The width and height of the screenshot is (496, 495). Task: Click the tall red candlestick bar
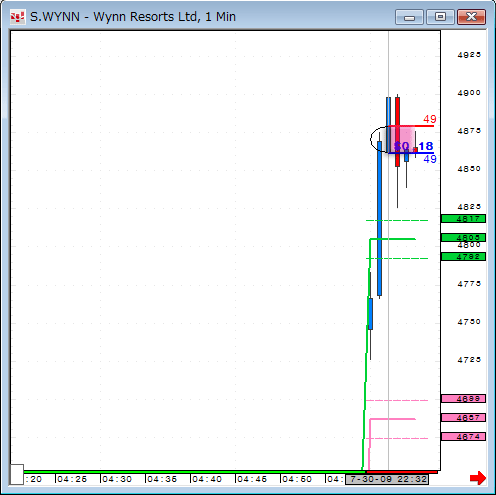click(x=397, y=132)
